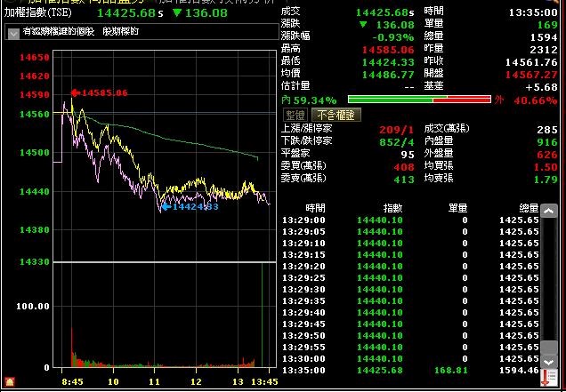Click the 開盤 value 14567.27

click(x=531, y=75)
